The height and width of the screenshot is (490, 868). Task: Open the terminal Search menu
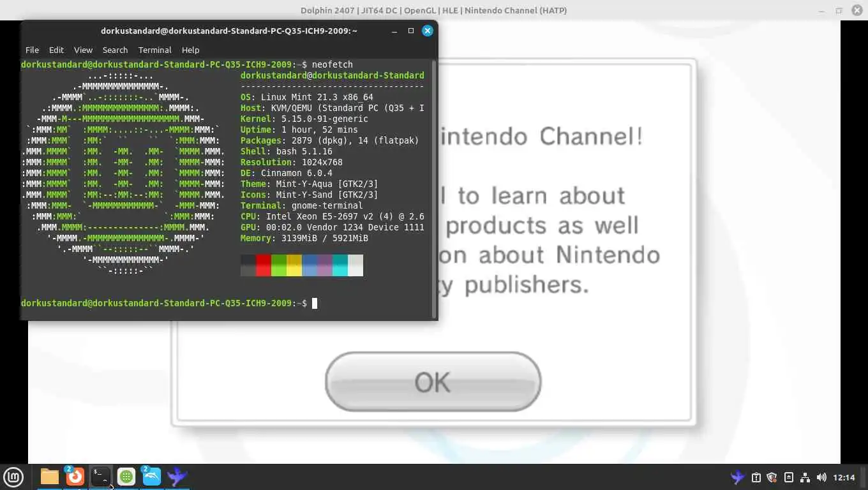click(x=115, y=50)
